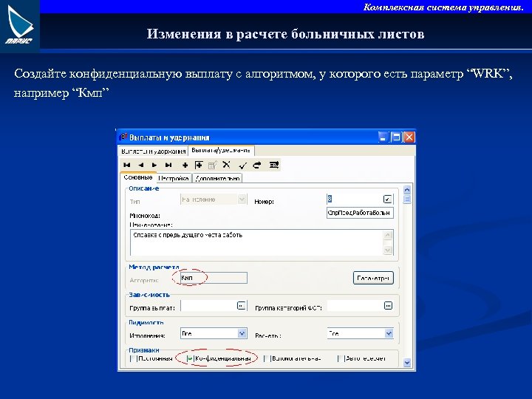This screenshot has height=399, width=532.
Task: Click the Группа категорий ФОТ input field
Action: pos(355,306)
